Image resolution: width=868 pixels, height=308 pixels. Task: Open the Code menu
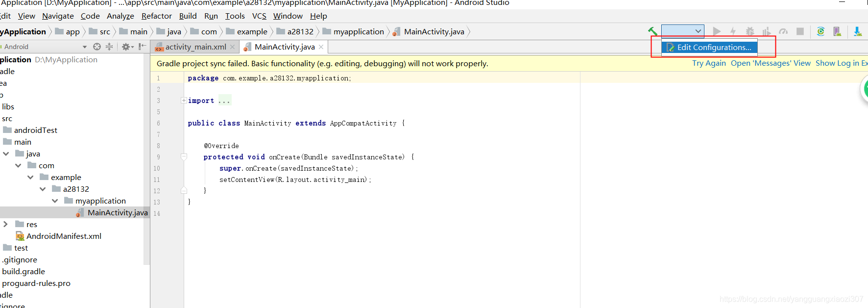pyautogui.click(x=90, y=16)
